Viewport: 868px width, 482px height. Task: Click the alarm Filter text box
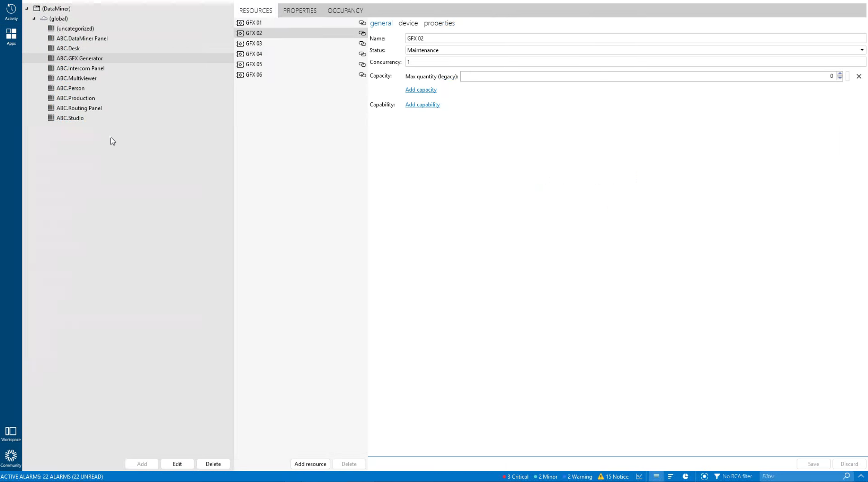(x=801, y=476)
